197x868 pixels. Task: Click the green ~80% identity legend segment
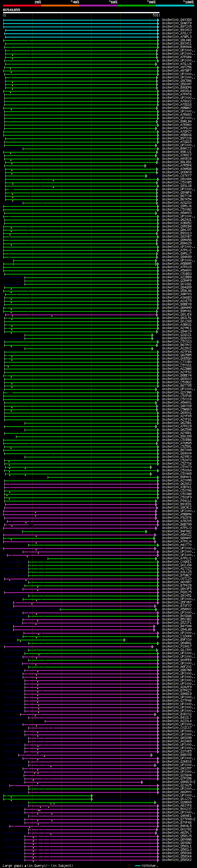pyautogui.click(x=137, y=6)
